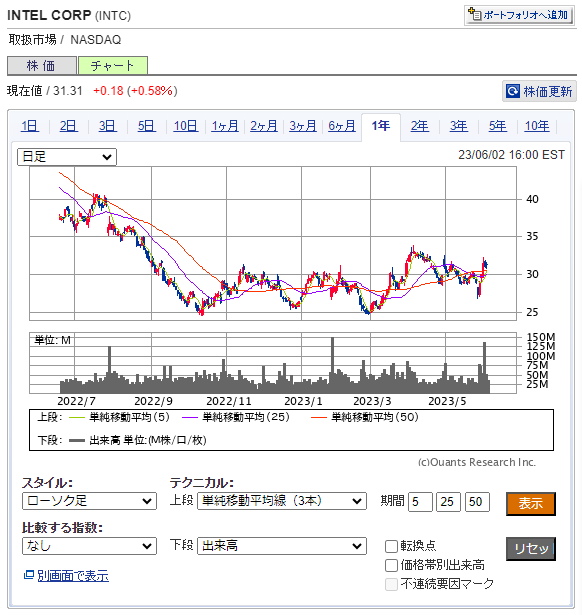The width and height of the screenshot is (582, 615).
Task: Enable the 価格帯別出来高 checkbox
Action: pyautogui.click(x=391, y=565)
